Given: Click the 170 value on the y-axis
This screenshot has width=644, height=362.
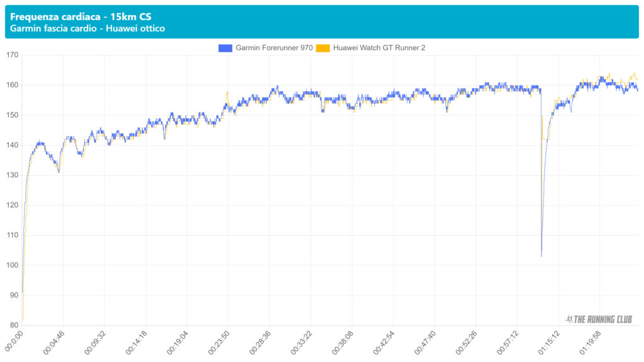Looking at the screenshot, I should point(12,55).
